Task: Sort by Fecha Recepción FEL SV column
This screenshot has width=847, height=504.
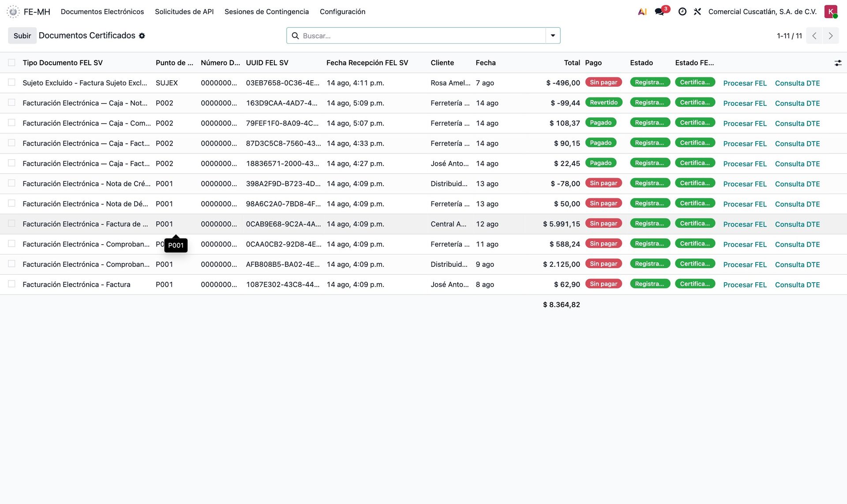Action: 367,63
